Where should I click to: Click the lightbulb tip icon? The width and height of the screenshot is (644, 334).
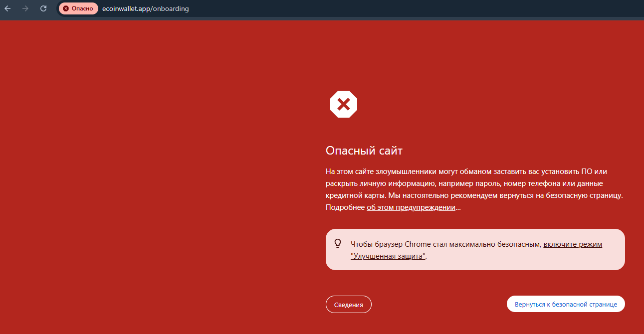(338, 243)
